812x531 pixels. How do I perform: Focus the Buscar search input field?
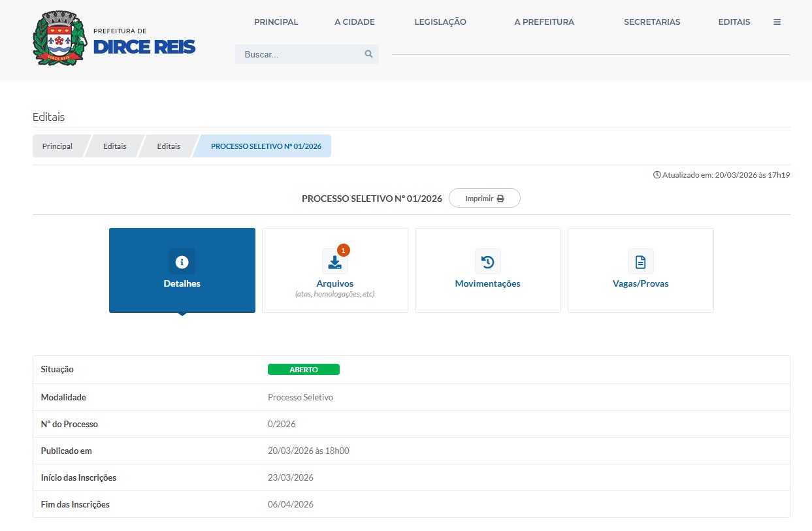click(x=300, y=54)
